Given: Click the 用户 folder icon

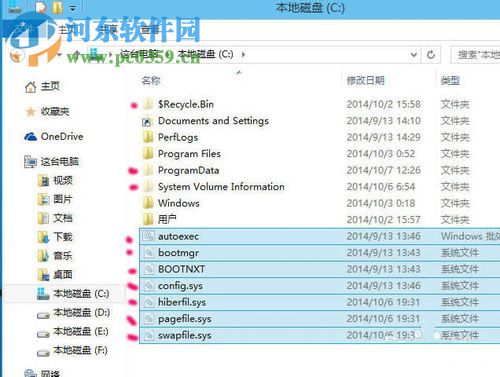Looking at the screenshot, I should pos(148,220).
